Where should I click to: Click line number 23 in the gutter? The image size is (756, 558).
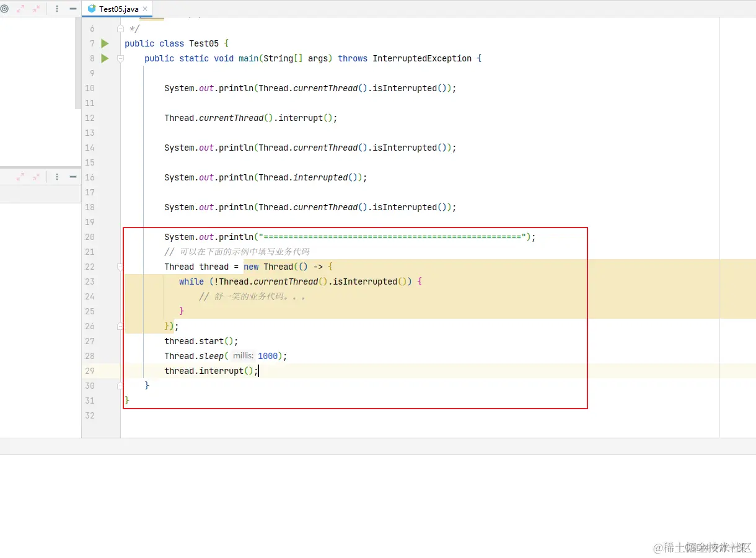(x=90, y=281)
